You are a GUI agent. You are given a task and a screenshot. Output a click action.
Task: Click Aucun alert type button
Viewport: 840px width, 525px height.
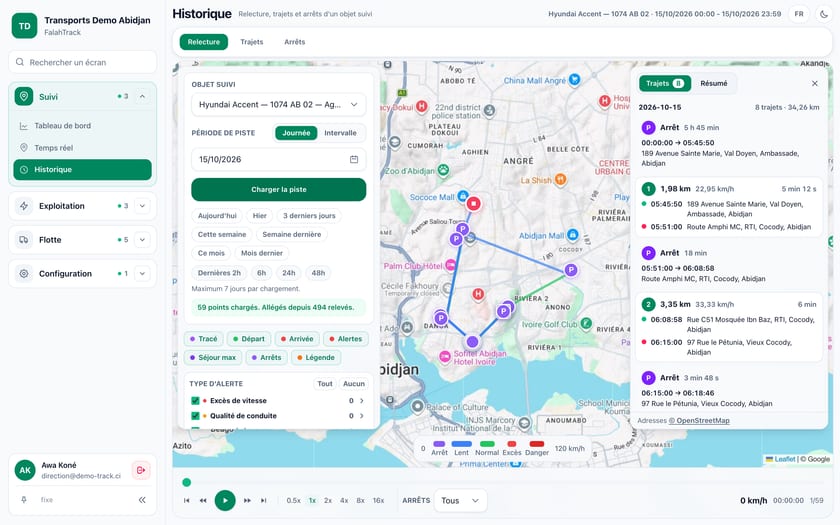pyautogui.click(x=354, y=384)
